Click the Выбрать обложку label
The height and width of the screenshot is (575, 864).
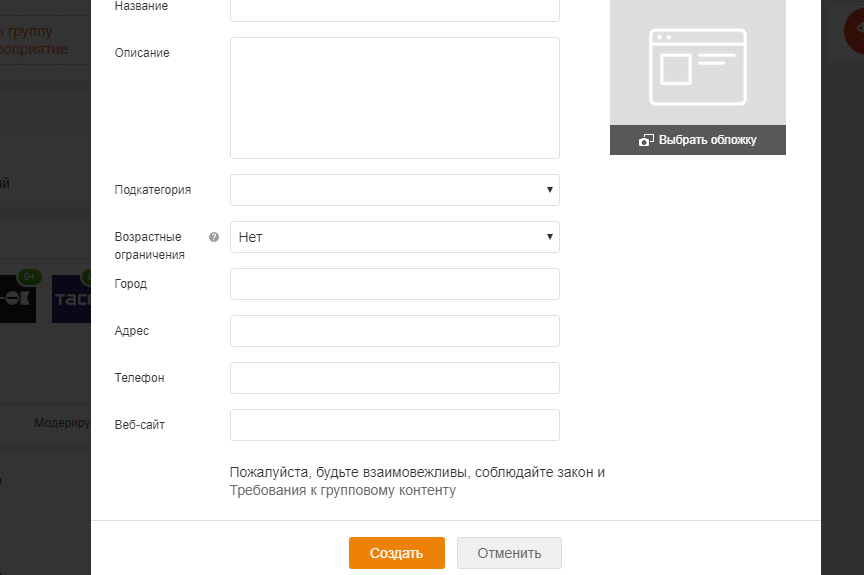[x=707, y=140]
